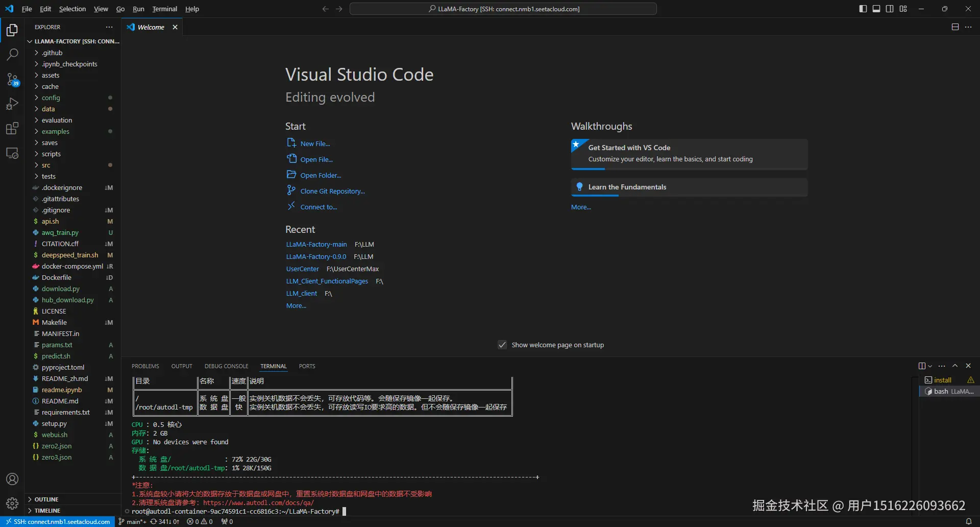Open the Source Control view
The width and height of the screenshot is (980, 527).
click(12, 79)
